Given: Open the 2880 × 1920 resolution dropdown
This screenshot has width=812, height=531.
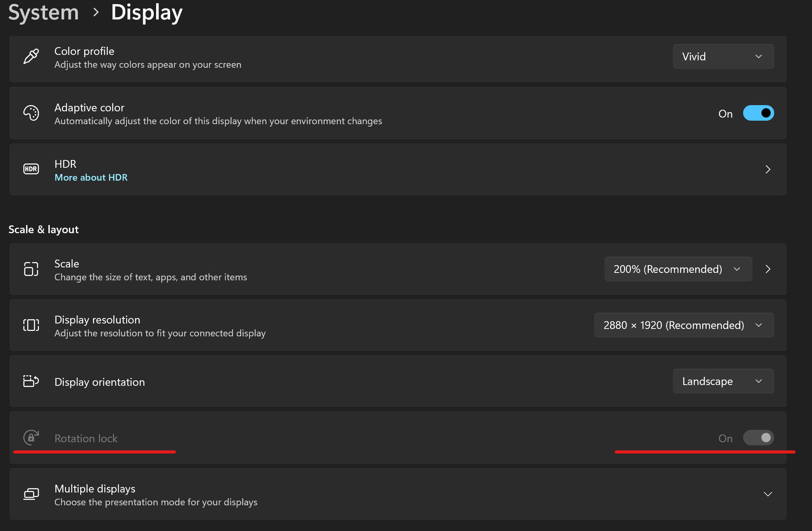Looking at the screenshot, I should pyautogui.click(x=684, y=325).
